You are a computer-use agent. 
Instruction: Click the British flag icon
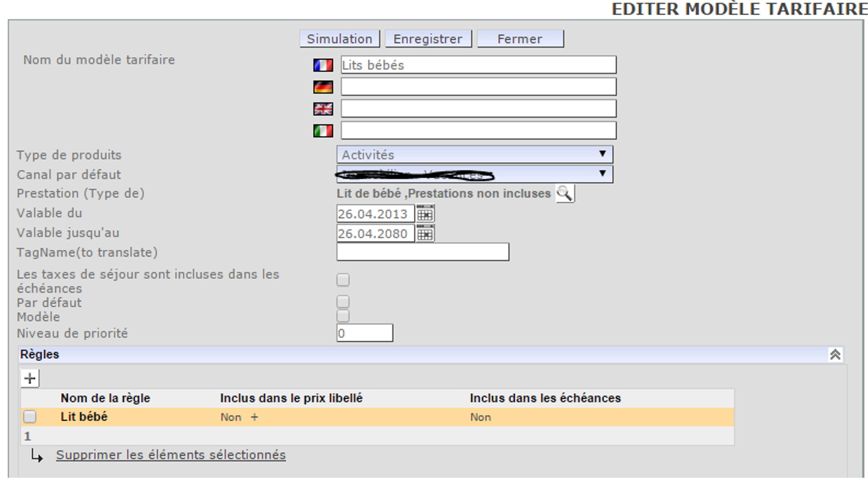pos(323,109)
